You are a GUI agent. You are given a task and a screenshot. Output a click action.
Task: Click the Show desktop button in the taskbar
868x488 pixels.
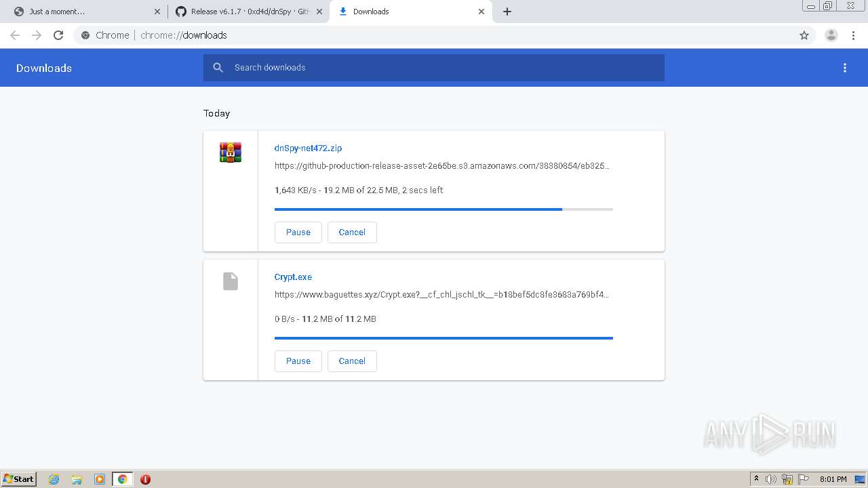pyautogui.click(x=860, y=479)
